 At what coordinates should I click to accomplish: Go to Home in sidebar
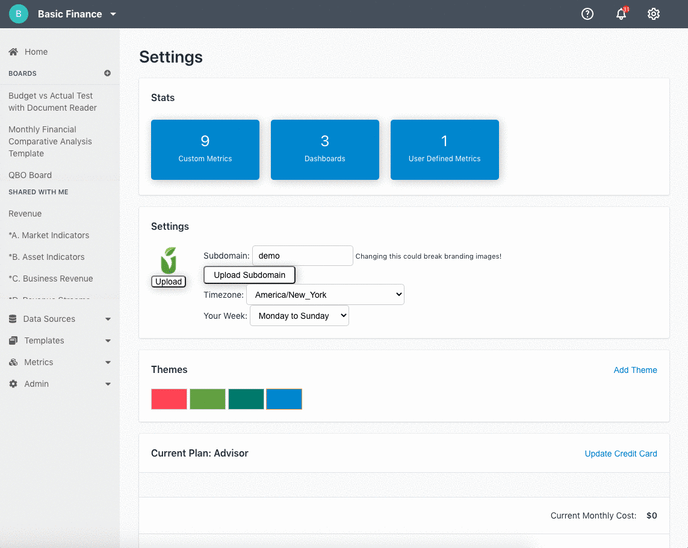36,52
